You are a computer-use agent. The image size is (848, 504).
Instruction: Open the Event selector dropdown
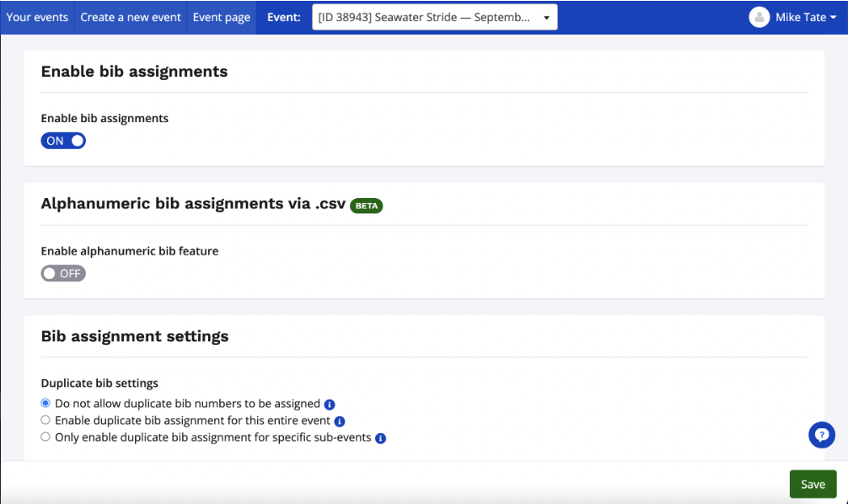click(x=434, y=17)
